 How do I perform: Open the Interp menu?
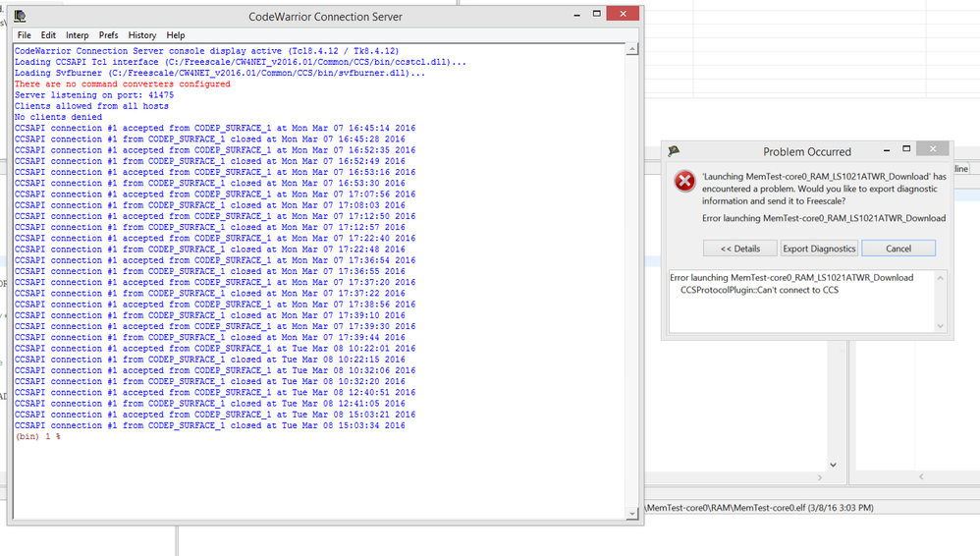[x=77, y=35]
